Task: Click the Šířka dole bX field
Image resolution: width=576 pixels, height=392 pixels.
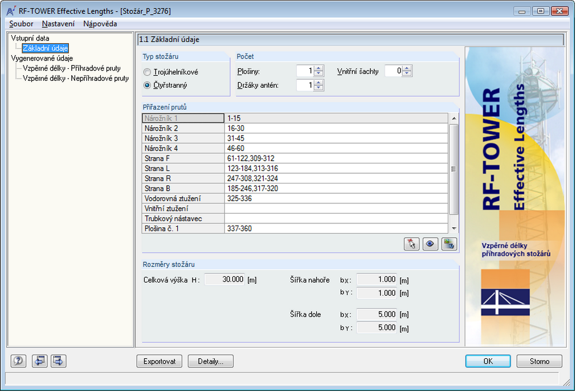Action: pyautogui.click(x=377, y=314)
